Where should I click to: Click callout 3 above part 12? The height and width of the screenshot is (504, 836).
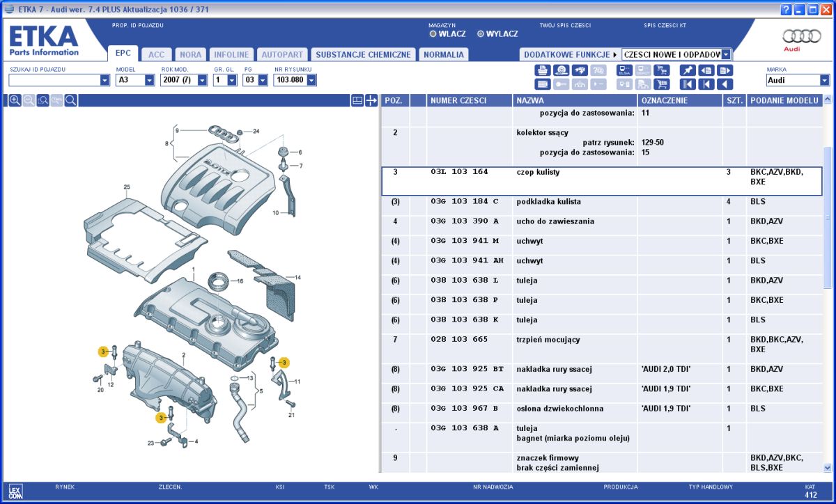[102, 352]
